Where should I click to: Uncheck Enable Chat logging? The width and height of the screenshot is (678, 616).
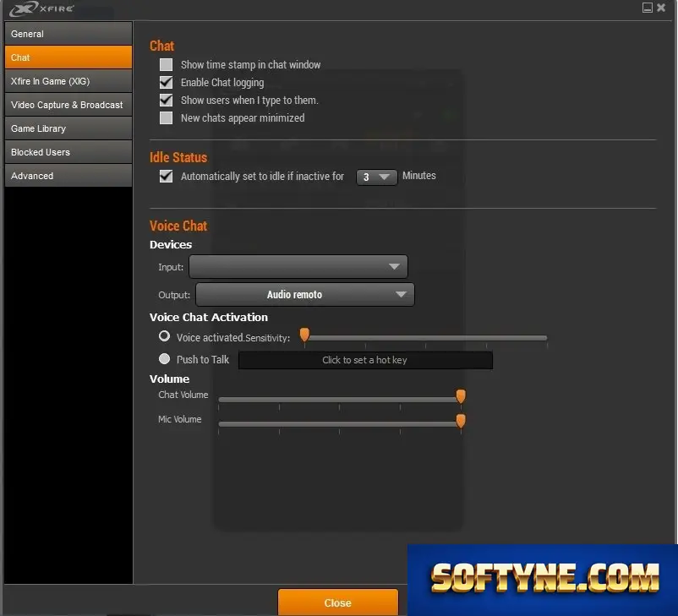(166, 83)
